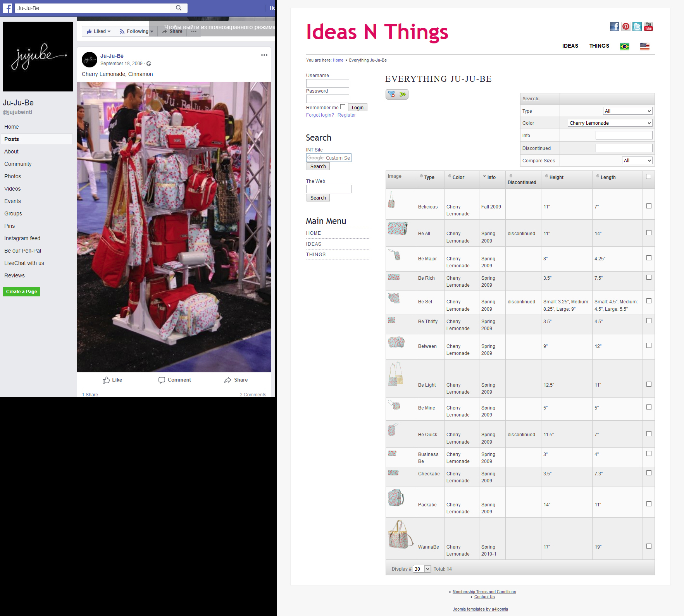
Task: Check the Be Major row checkbox
Action: [649, 258]
